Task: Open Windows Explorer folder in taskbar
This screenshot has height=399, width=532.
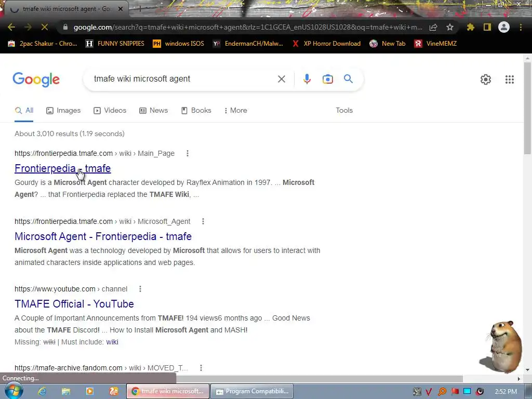Action: point(66,391)
